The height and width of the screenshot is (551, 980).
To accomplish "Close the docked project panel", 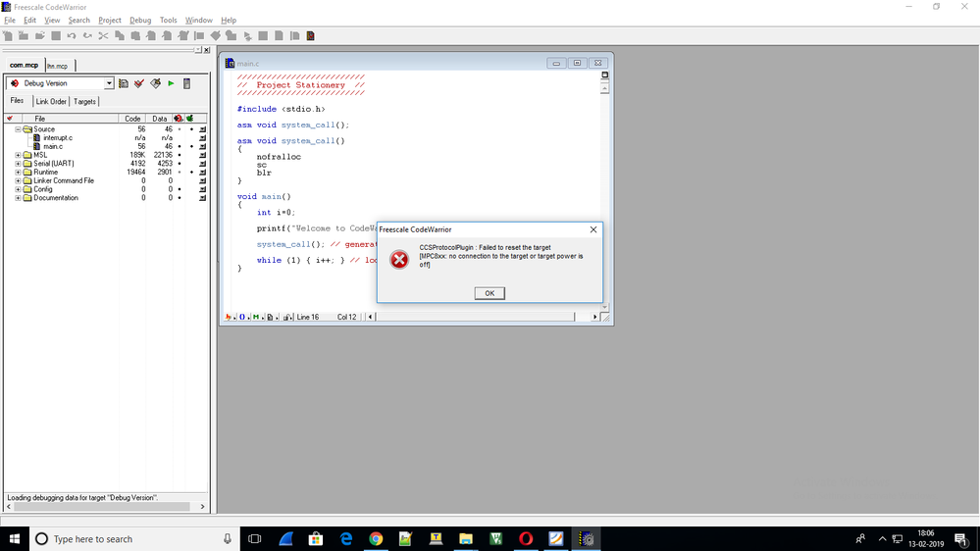I will coord(206,50).
